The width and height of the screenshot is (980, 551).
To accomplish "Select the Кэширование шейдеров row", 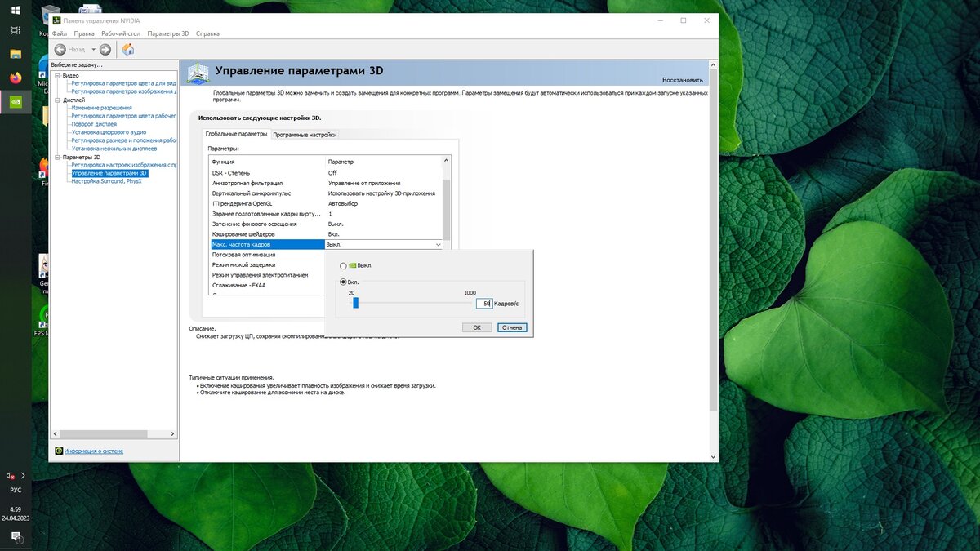I will click(326, 234).
